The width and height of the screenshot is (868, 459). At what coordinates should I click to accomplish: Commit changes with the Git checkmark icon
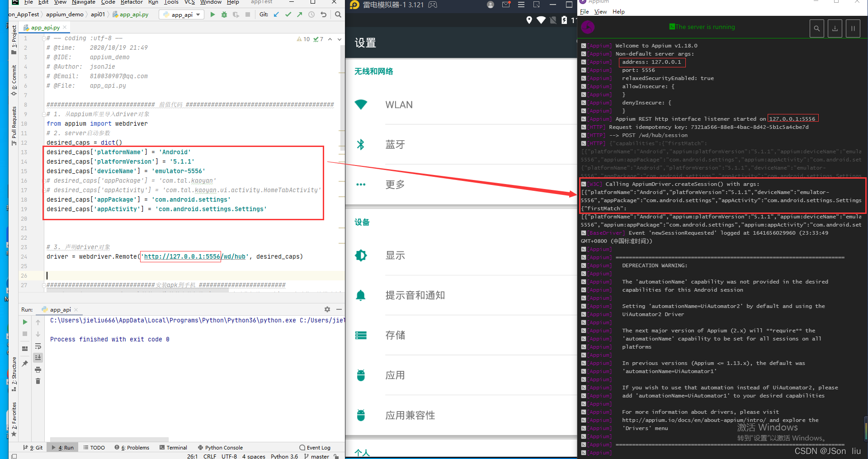pos(288,14)
